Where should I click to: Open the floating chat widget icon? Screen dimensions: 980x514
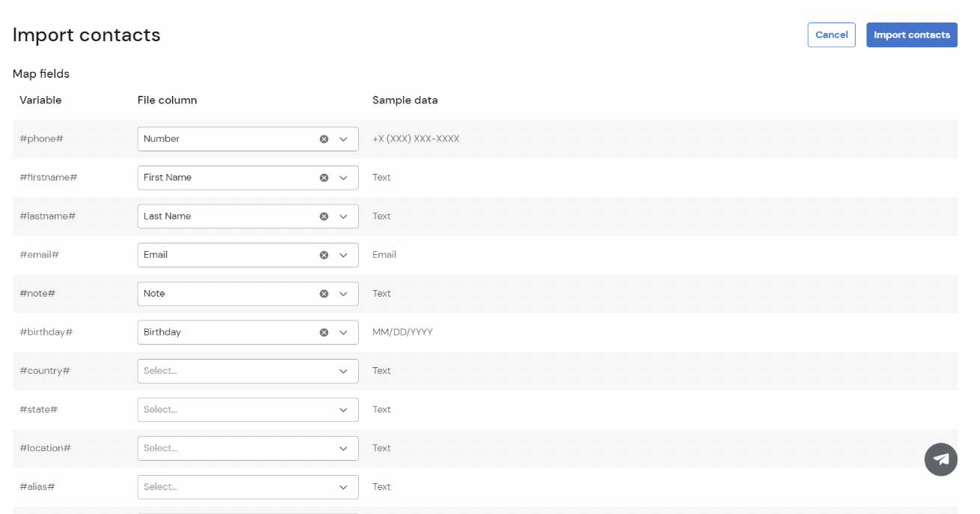(941, 459)
